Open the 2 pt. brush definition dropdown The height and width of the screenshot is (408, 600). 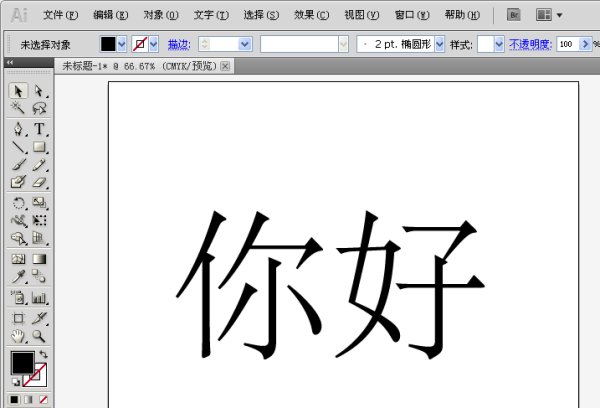(440, 44)
